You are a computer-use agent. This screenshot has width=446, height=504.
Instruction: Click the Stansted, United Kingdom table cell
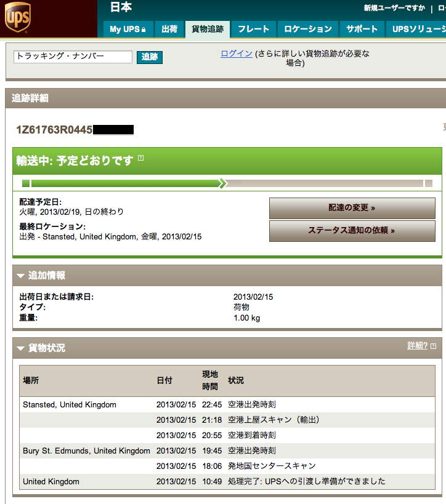click(70, 405)
